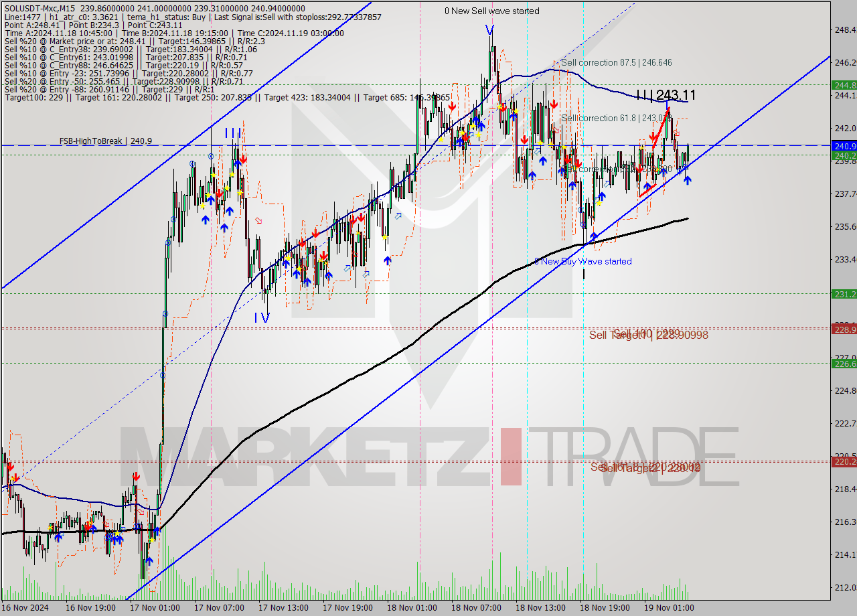Click the '19 Nov 01:00' time axis label
Viewport: 857px width, 616px height.
click(x=669, y=608)
